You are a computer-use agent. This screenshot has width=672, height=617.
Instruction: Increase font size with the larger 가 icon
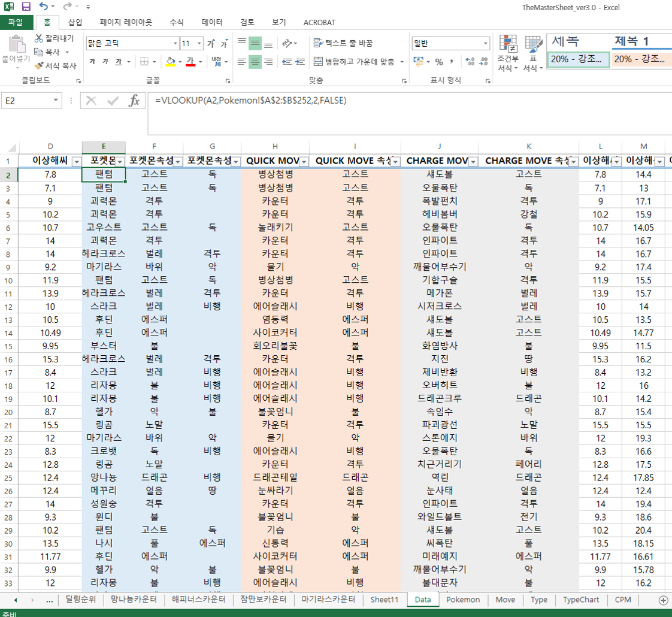pos(211,43)
